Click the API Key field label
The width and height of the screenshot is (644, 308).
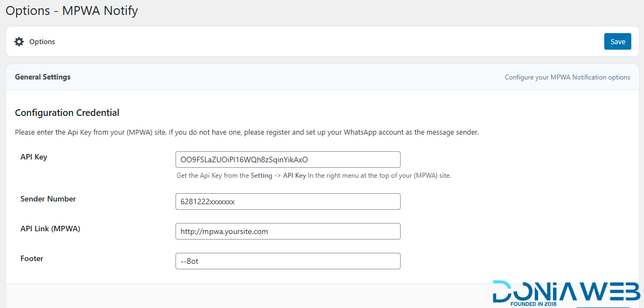click(x=34, y=157)
